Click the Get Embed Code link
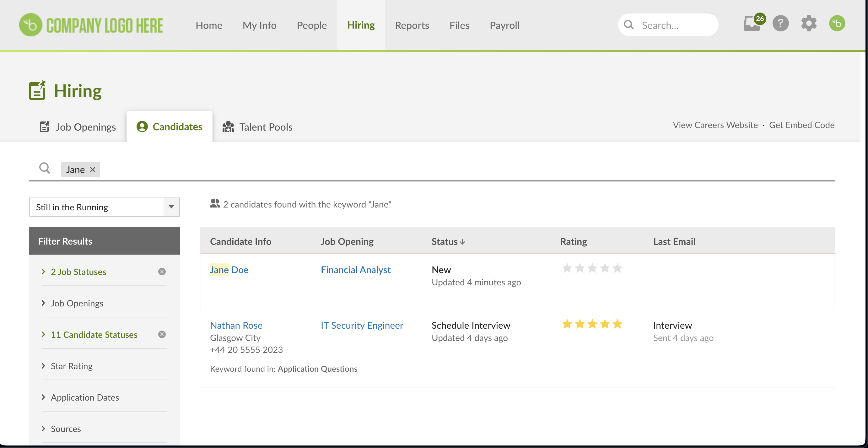Viewport: 868px width, 448px height. click(x=802, y=125)
